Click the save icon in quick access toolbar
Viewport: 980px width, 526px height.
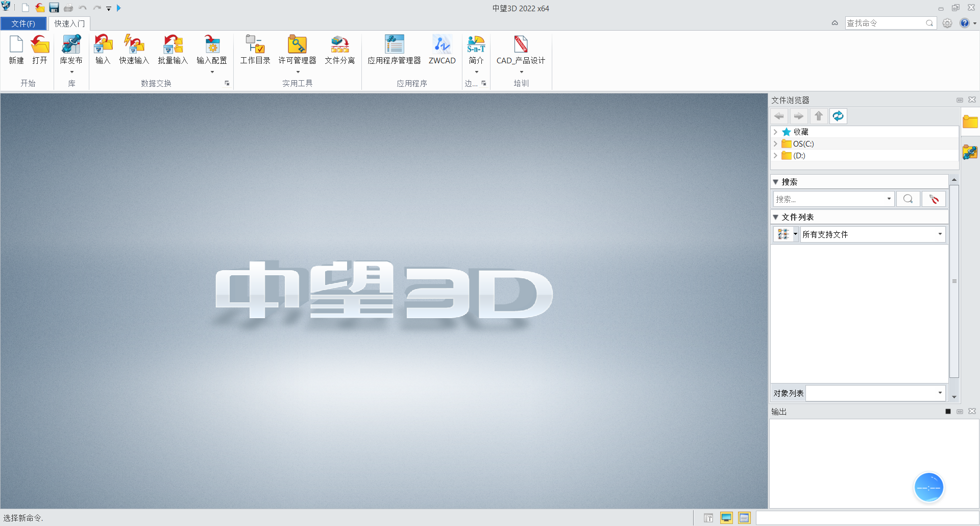click(x=54, y=8)
